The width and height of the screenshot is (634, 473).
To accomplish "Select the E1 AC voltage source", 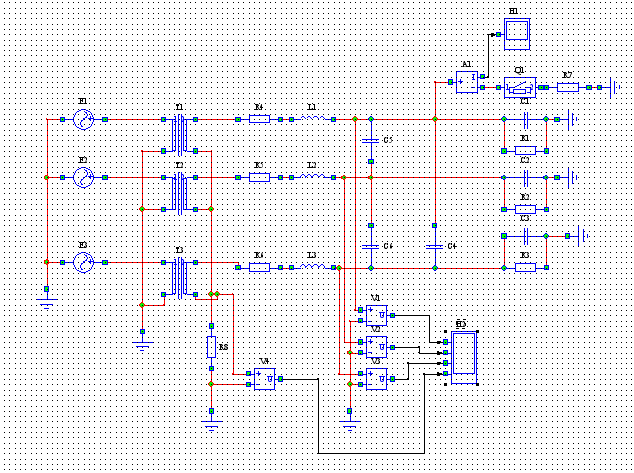I will [x=84, y=119].
